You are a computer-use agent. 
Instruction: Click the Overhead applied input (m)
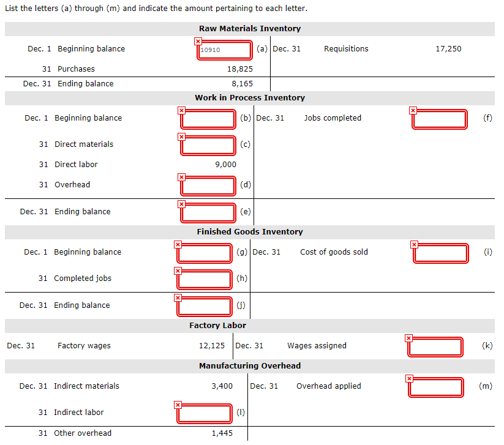coord(435,387)
